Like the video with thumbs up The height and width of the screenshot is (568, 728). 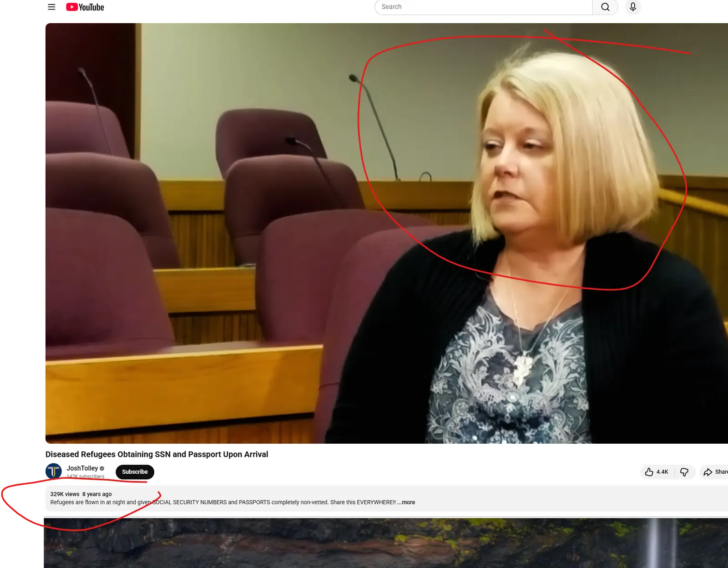click(x=649, y=472)
